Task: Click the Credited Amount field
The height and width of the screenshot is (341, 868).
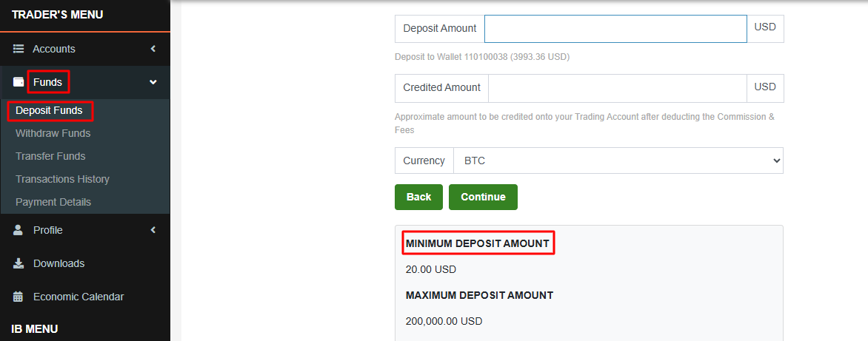Action: point(617,88)
